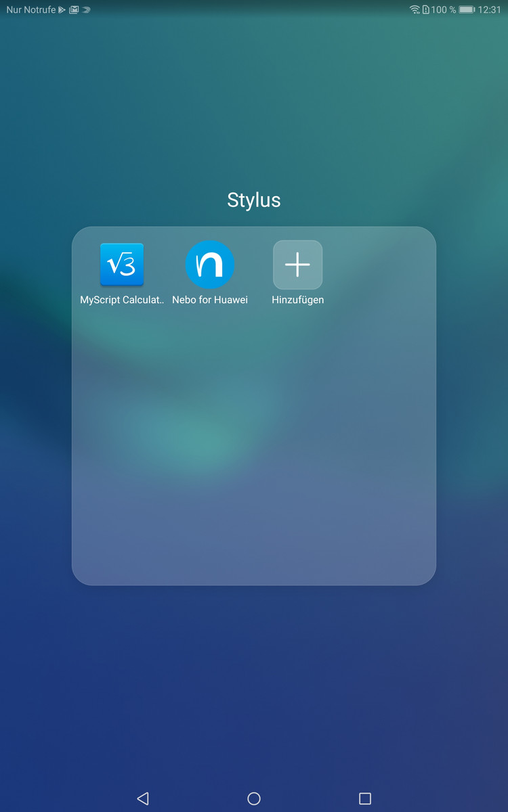Click the Nebo for Huawei label

click(210, 300)
